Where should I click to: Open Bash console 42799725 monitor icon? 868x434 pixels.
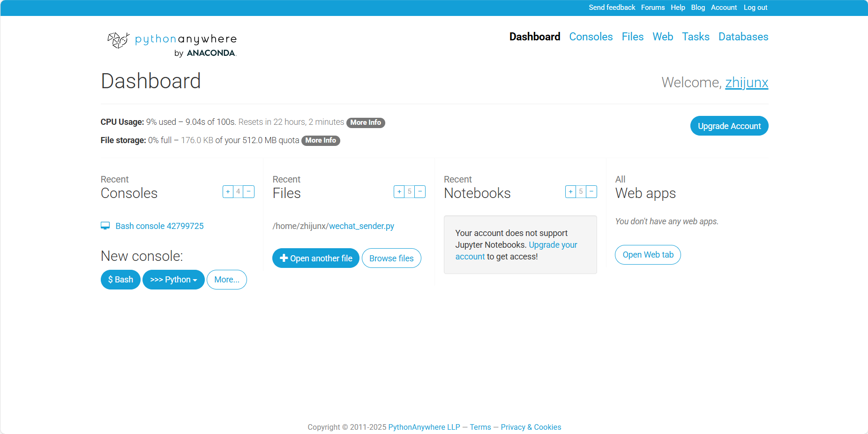pyautogui.click(x=105, y=226)
